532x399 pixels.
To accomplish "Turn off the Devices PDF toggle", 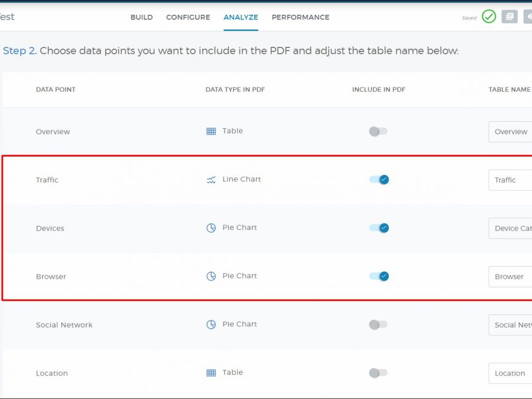I will tap(379, 228).
